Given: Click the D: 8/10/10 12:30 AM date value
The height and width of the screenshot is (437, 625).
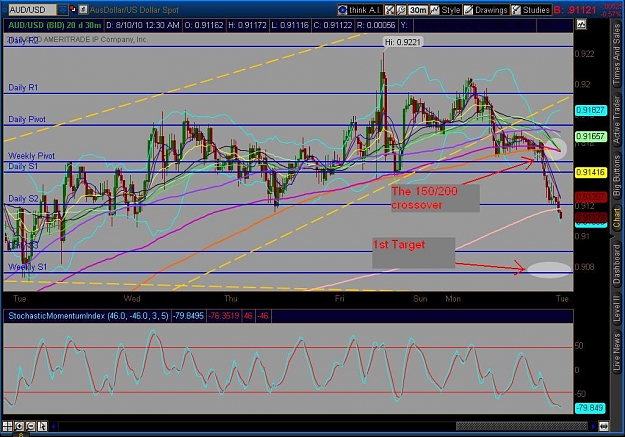Looking at the screenshot, I should (143, 25).
